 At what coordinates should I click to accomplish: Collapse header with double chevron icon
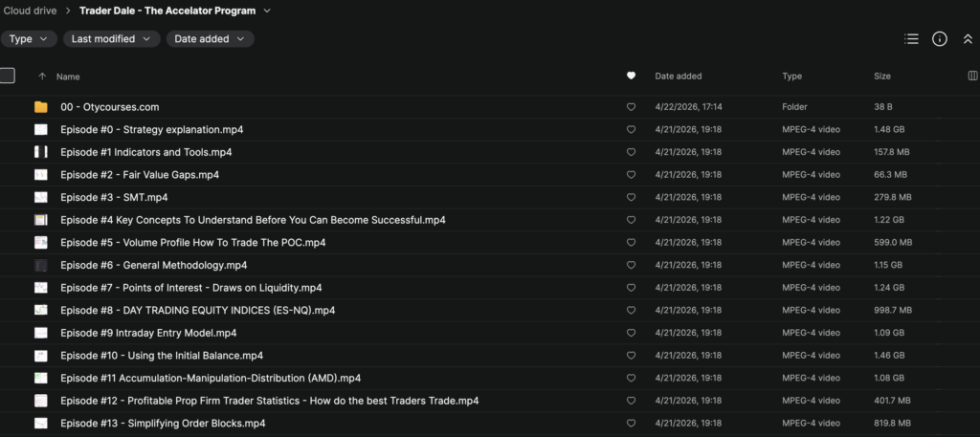click(x=968, y=39)
